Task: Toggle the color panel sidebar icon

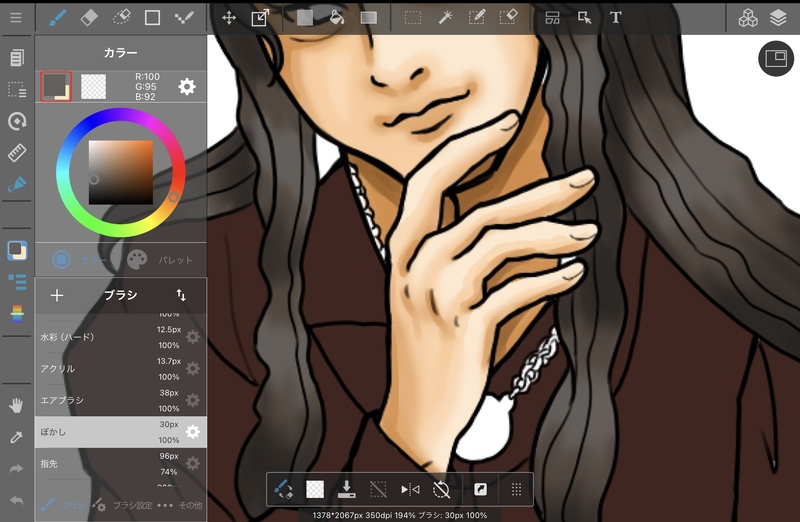Action: 17,251
